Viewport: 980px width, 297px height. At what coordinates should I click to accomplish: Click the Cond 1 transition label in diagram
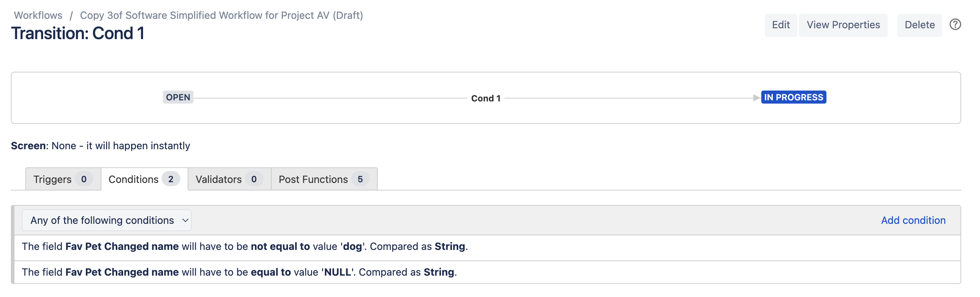coord(486,99)
